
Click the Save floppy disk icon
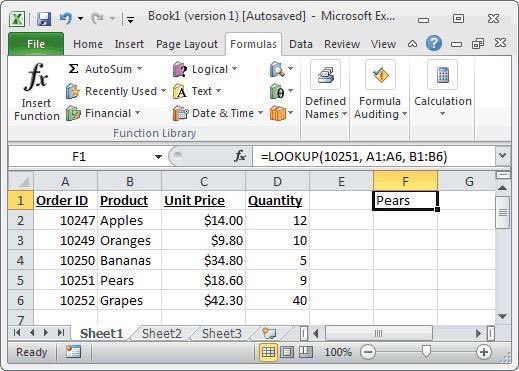point(44,19)
